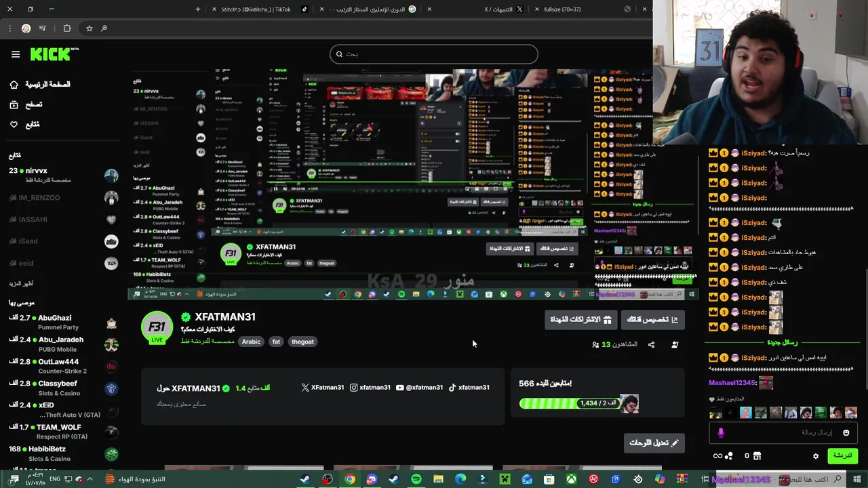Open the تصفح browse page
Screen dimensions: 868x488
[x=26, y=104]
